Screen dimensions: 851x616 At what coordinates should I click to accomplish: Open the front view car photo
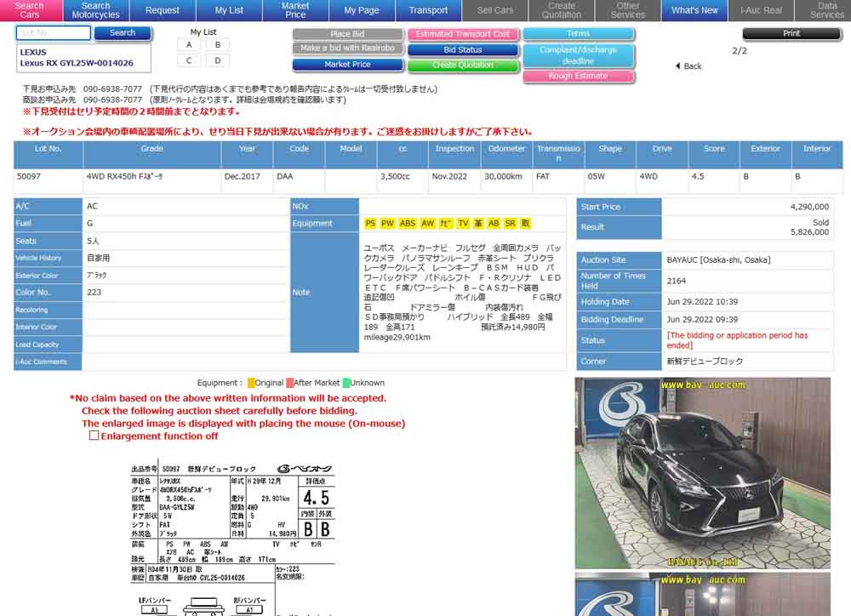coord(703,473)
